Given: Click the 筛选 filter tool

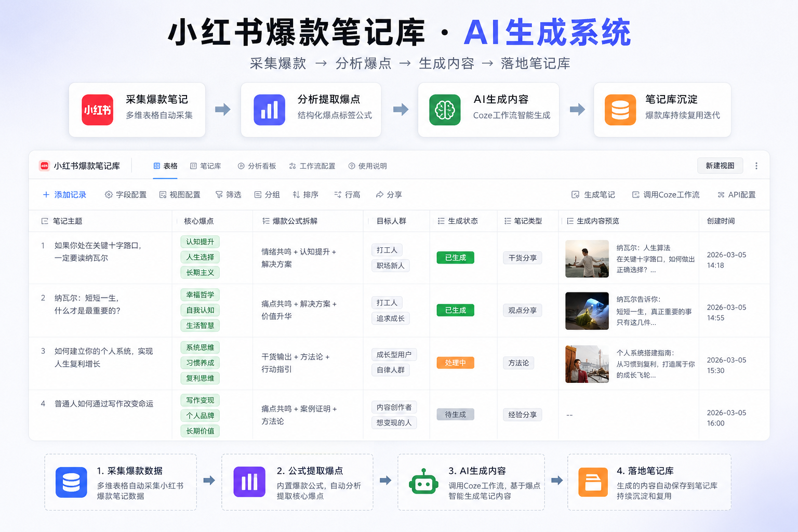Looking at the screenshot, I should coord(229,195).
